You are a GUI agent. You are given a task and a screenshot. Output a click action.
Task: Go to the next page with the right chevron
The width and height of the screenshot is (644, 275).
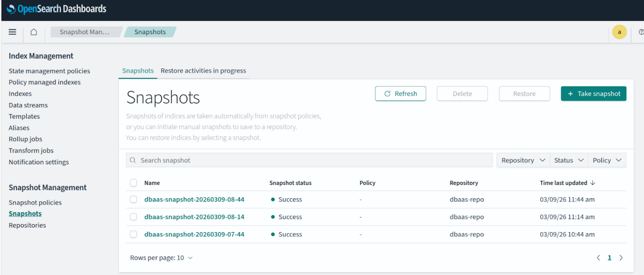(x=621, y=257)
